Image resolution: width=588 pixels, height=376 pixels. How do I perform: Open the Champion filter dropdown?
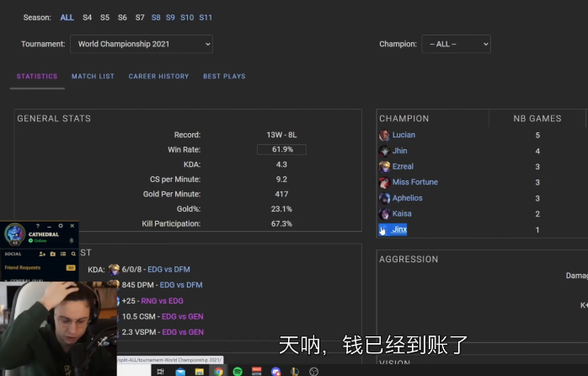click(456, 44)
